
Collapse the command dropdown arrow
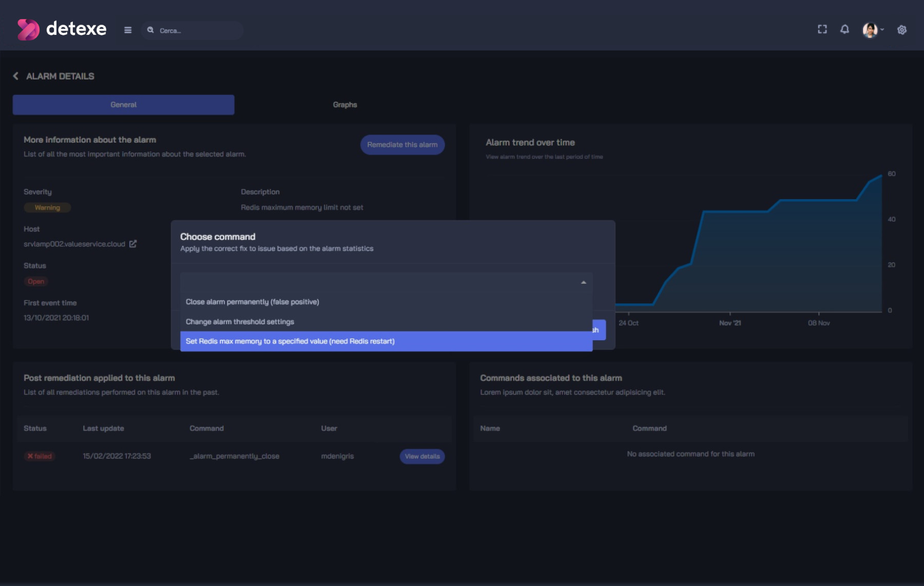(583, 282)
